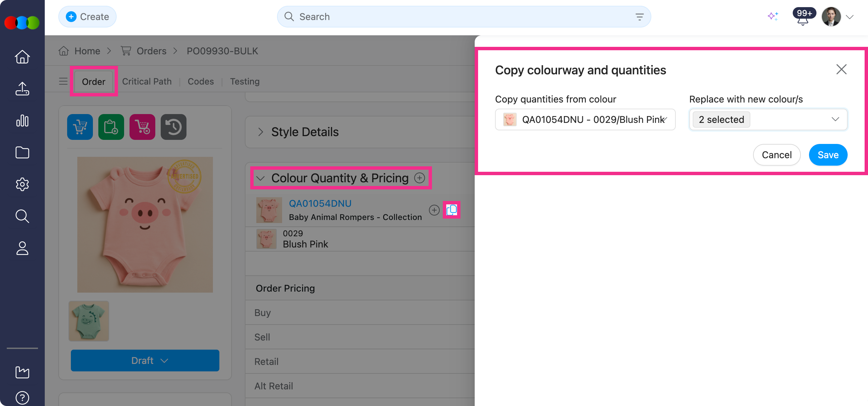Collapse the Colour Quantity & Pricing section
The width and height of the screenshot is (868, 406).
(x=260, y=178)
